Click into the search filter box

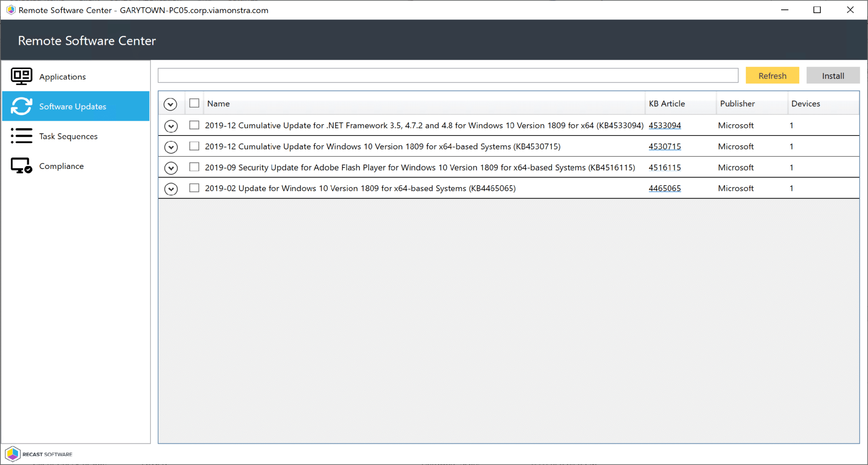pyautogui.click(x=448, y=75)
